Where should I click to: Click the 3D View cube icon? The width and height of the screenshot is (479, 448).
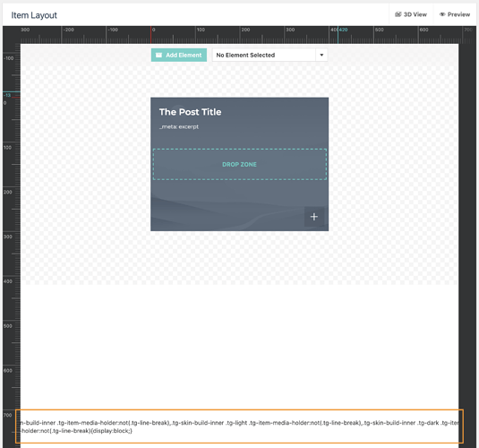pyautogui.click(x=398, y=14)
